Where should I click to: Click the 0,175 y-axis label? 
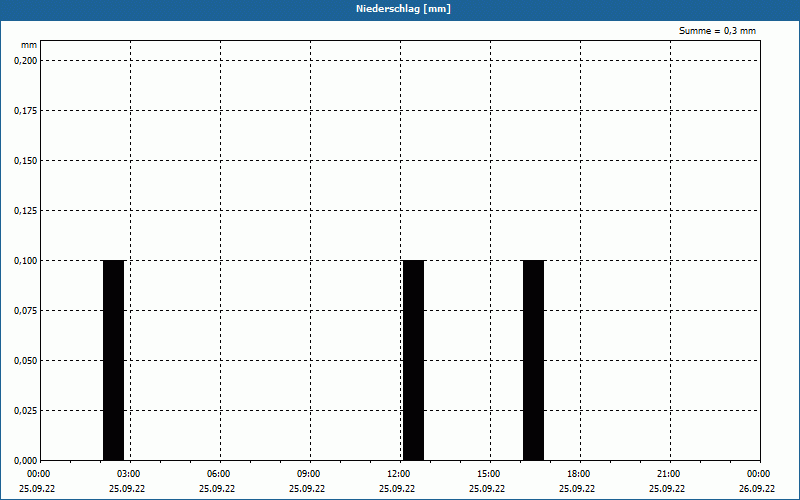[26, 111]
